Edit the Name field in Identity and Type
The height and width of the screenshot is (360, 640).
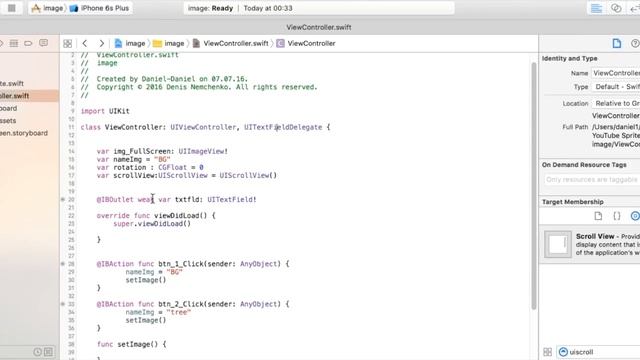point(616,73)
